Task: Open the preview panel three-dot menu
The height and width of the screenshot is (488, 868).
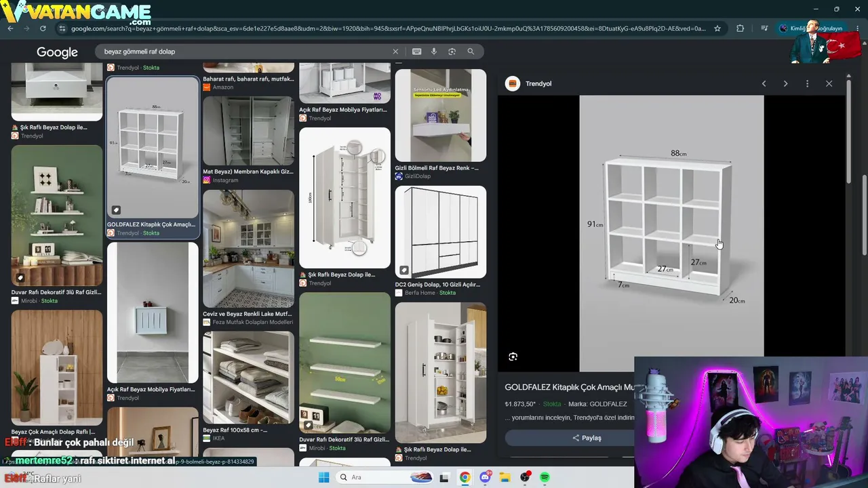Action: tap(807, 83)
